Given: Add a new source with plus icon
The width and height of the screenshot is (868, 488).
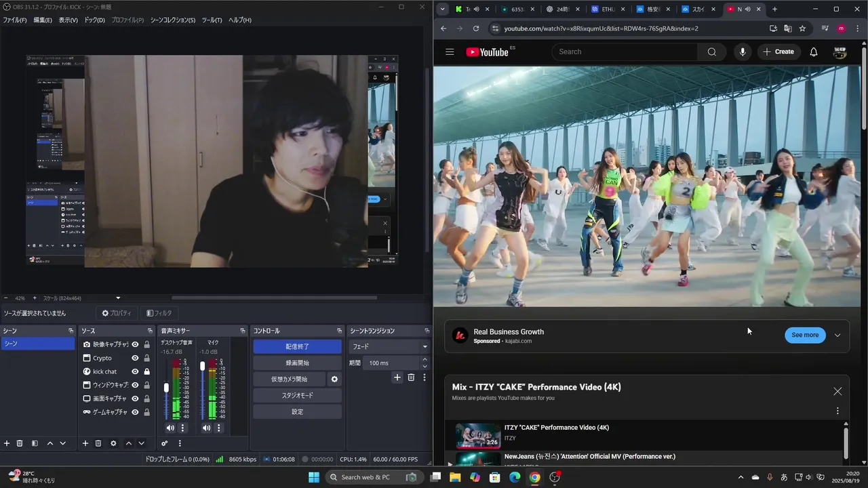Looking at the screenshot, I should click(x=85, y=443).
